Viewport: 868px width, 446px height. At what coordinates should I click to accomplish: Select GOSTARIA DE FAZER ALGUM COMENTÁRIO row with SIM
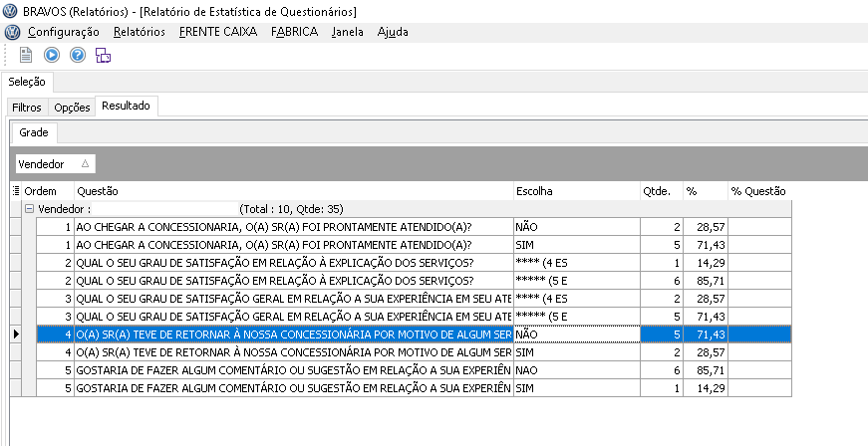[x=415, y=388]
